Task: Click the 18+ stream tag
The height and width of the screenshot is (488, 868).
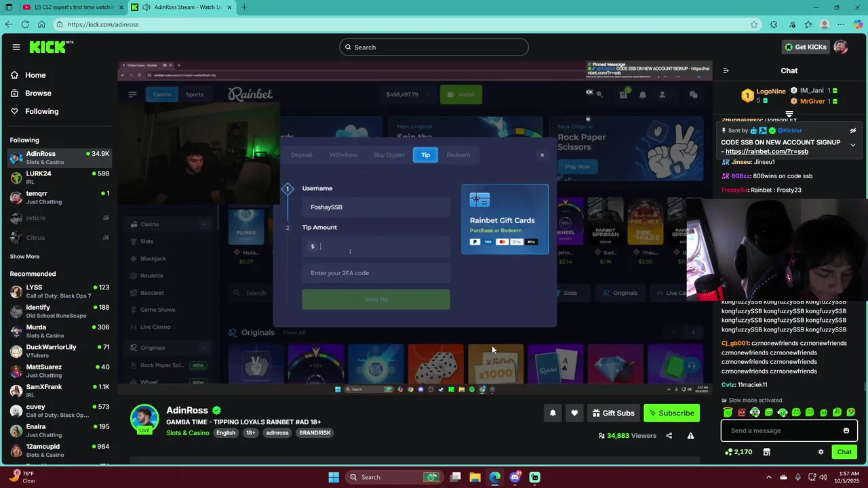Action: point(251,433)
